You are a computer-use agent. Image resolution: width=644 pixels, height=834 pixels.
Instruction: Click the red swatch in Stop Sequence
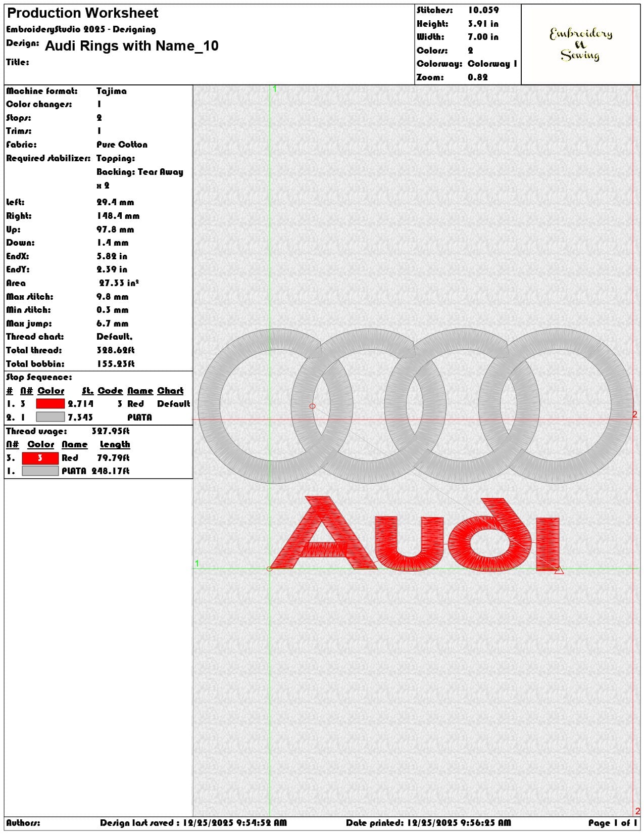pyautogui.click(x=51, y=403)
